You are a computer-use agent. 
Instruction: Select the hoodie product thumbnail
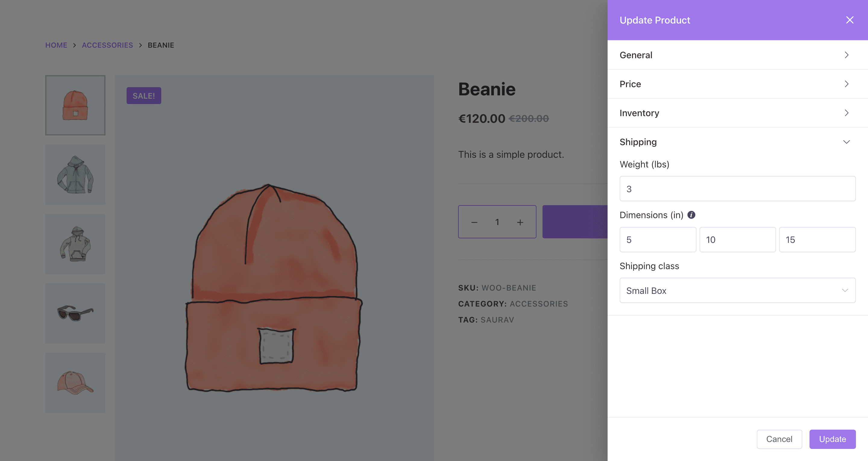[x=75, y=174]
